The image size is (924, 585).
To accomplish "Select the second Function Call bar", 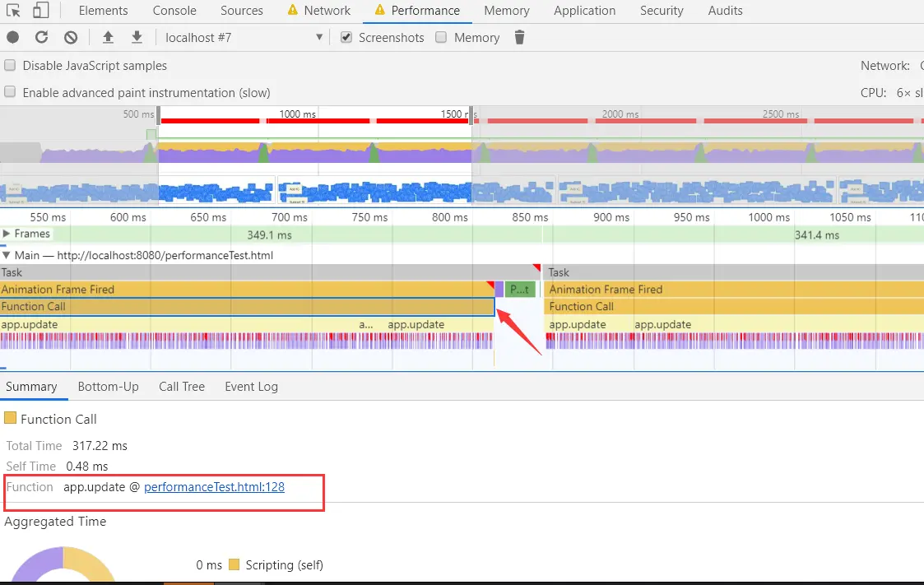I will (734, 306).
